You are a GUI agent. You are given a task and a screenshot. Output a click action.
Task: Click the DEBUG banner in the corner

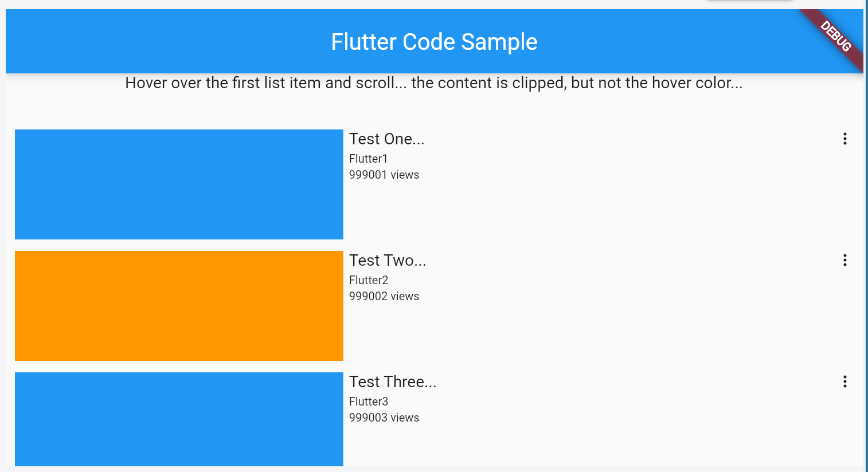(836, 36)
